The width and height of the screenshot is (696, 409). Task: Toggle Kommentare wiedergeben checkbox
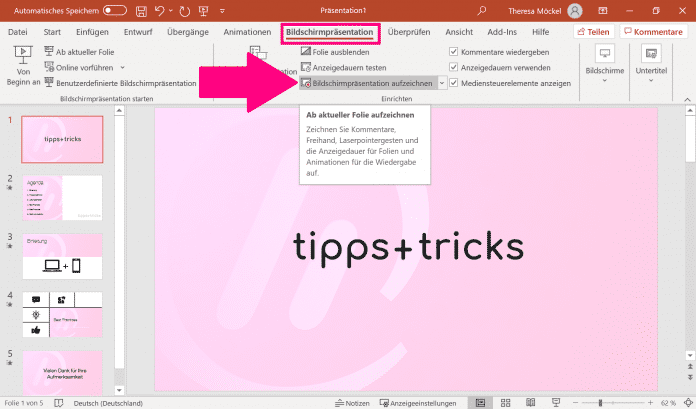[454, 51]
